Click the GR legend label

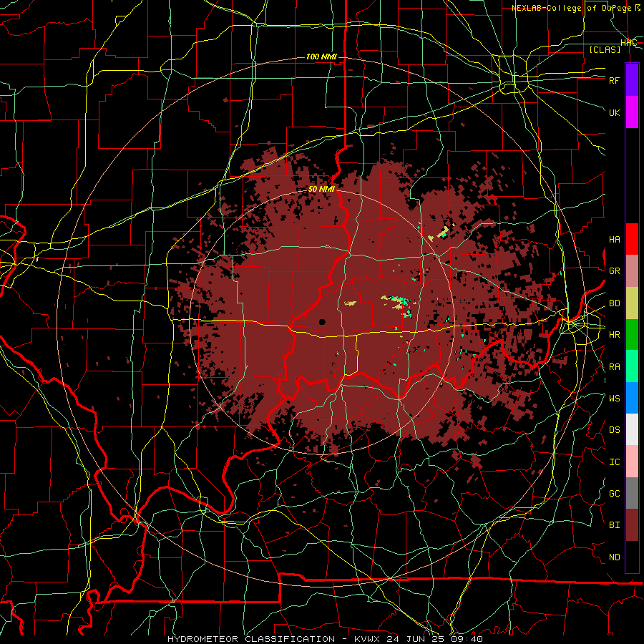tap(614, 271)
